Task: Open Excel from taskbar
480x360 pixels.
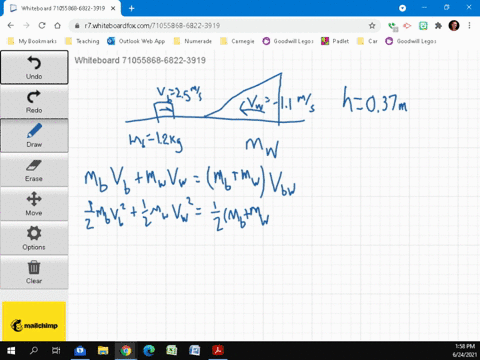Action: 172,351
